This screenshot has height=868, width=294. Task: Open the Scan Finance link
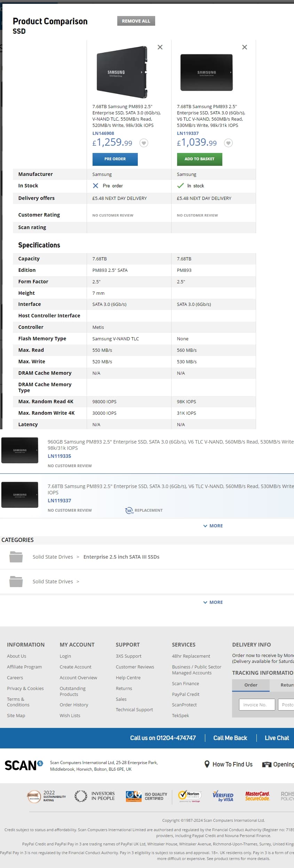[x=185, y=683]
